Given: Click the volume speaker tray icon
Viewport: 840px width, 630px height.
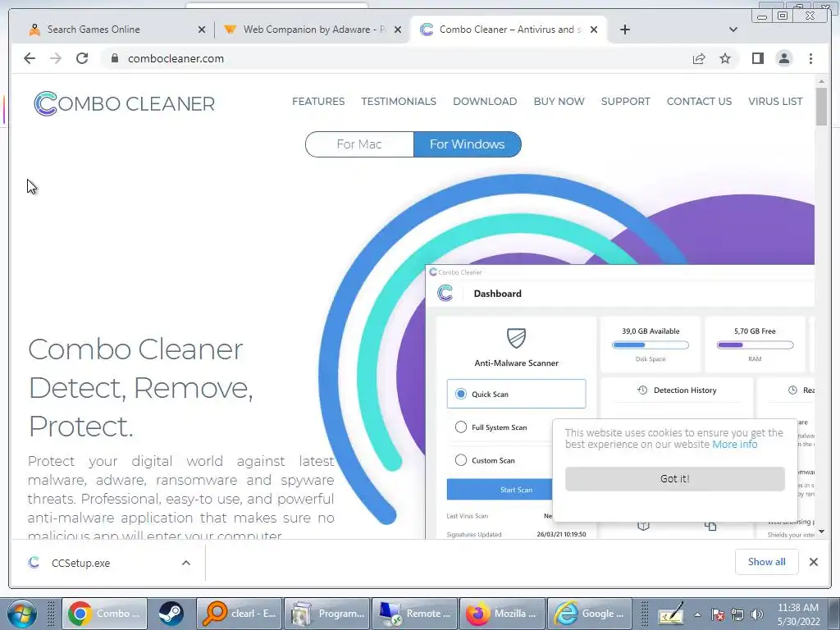Looking at the screenshot, I should point(757,614).
